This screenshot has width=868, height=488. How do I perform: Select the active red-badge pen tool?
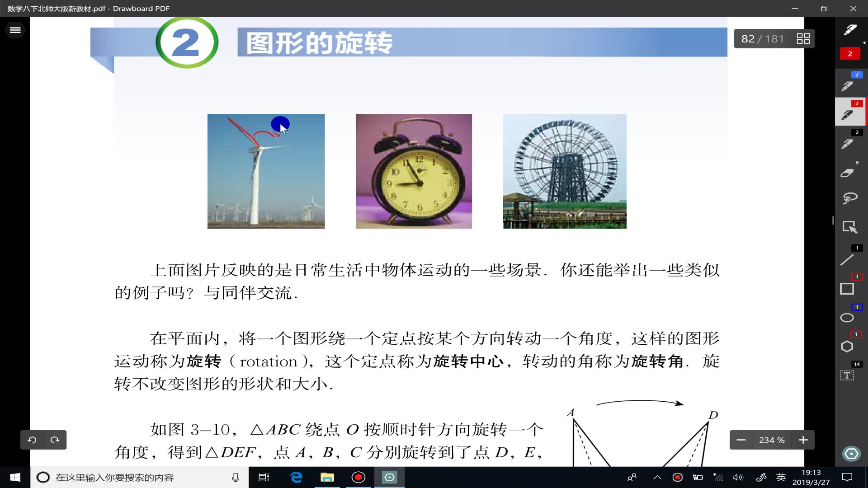pos(850,112)
